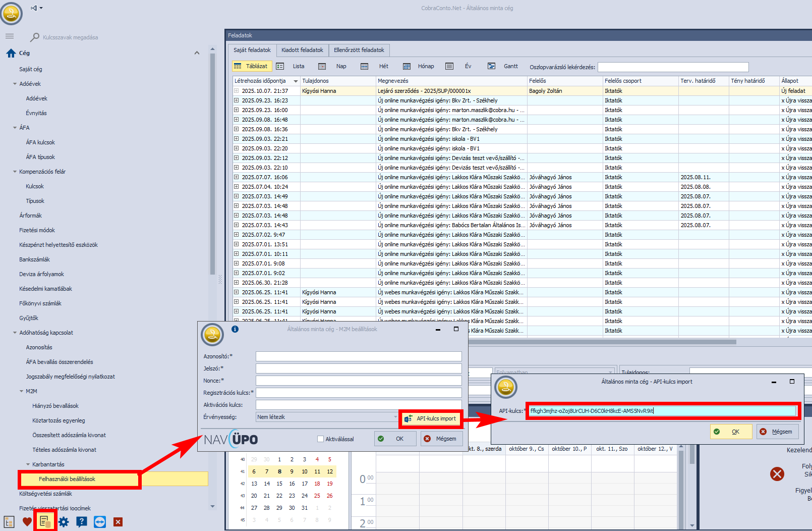Select Felhasználói beállítások in tree
This screenshot has height=531, width=812.
(67, 479)
